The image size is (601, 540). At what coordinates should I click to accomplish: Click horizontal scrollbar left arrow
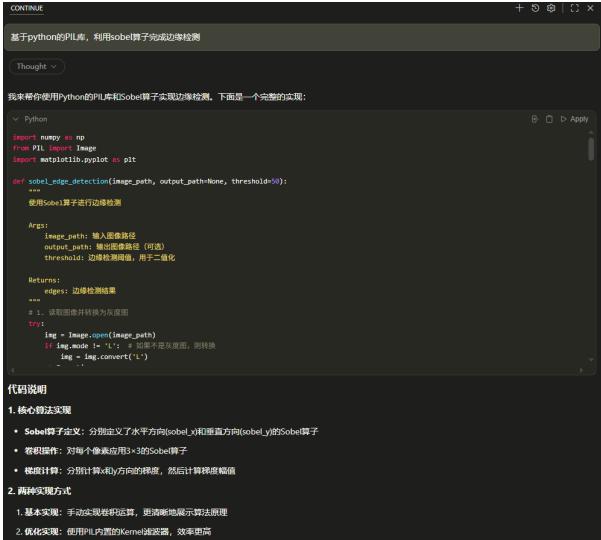tap(13, 371)
